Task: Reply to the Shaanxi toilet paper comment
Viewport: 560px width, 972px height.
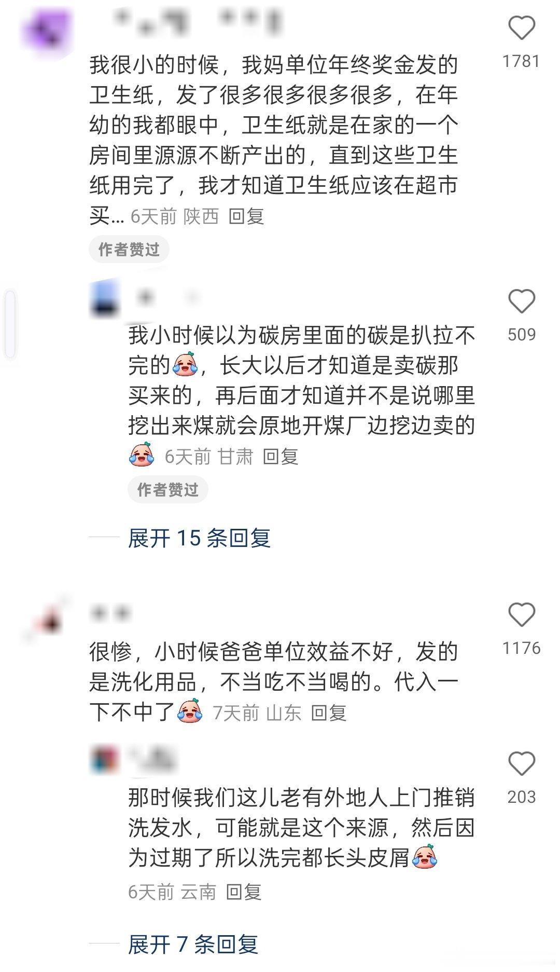Action: [x=246, y=216]
